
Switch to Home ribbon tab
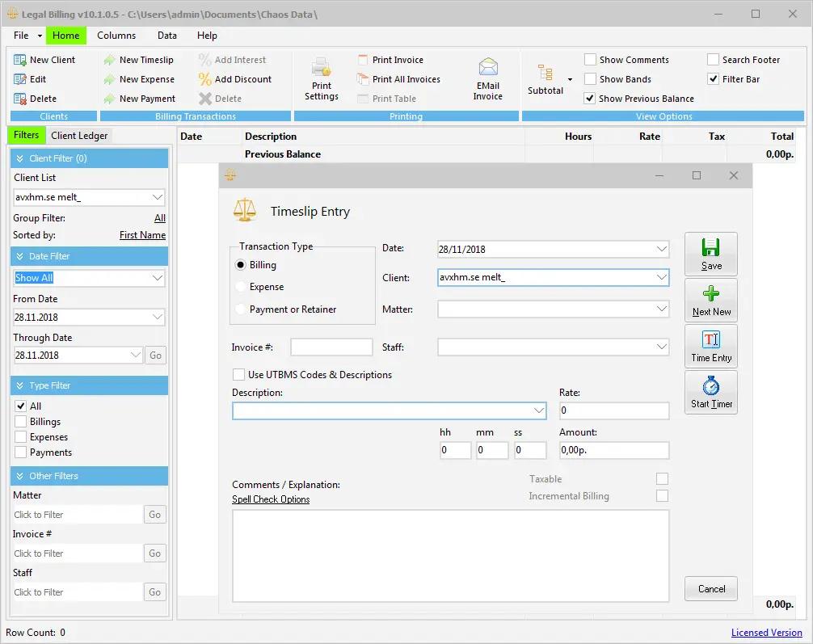65,36
